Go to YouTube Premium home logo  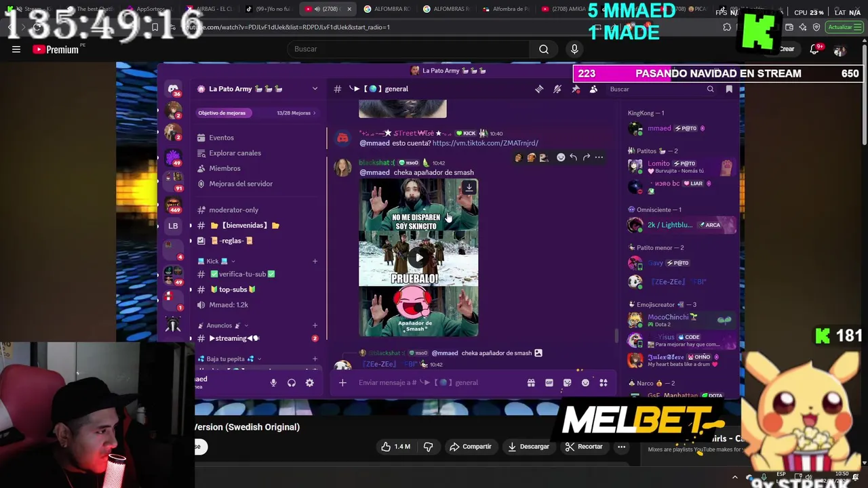pyautogui.click(x=56, y=49)
